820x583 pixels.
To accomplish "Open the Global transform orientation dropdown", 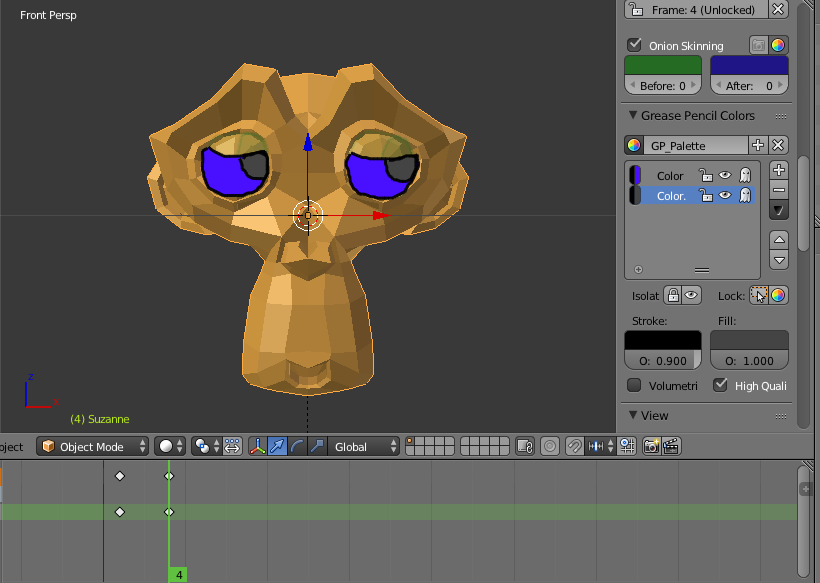I will pos(364,447).
